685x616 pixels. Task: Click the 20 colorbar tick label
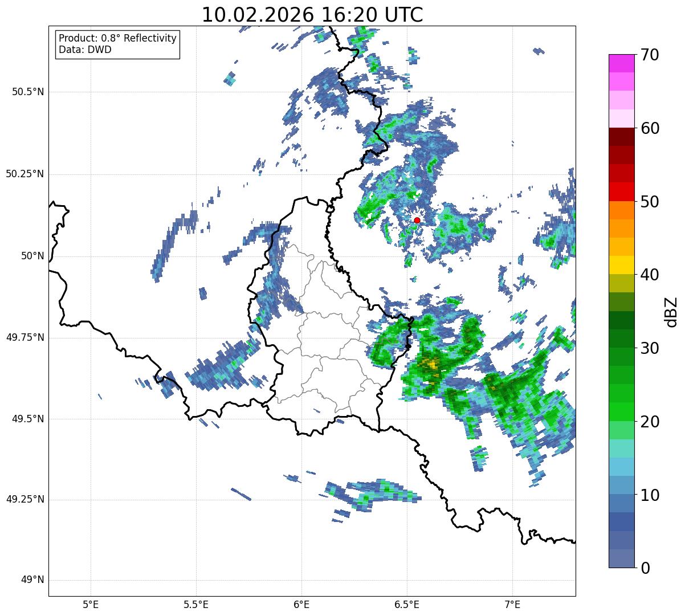pos(650,422)
